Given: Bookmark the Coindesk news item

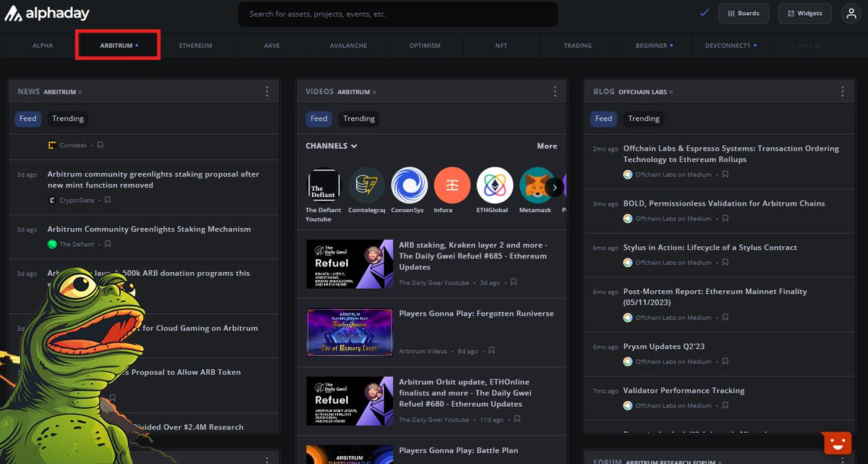Looking at the screenshot, I should [x=101, y=145].
